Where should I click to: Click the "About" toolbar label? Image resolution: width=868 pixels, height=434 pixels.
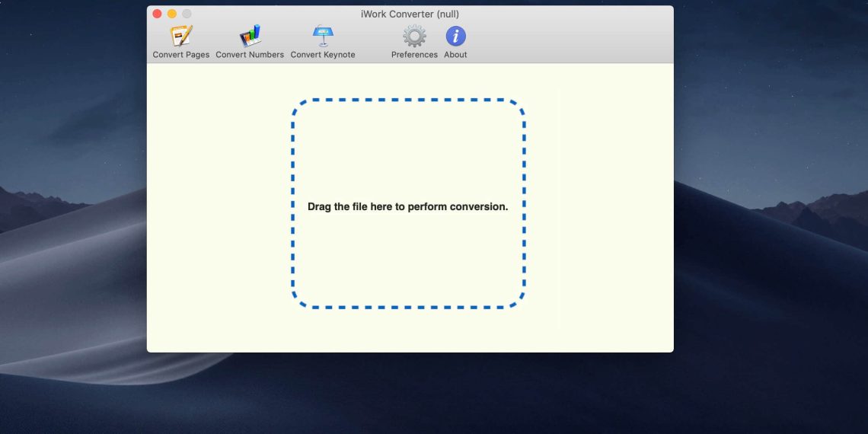click(x=455, y=55)
